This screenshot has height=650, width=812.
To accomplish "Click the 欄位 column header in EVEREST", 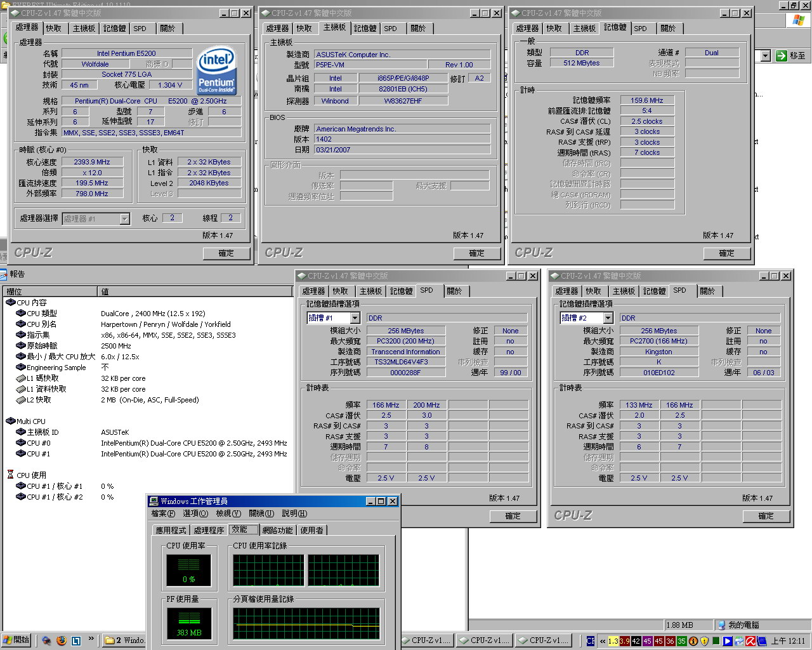I will (x=50, y=291).
